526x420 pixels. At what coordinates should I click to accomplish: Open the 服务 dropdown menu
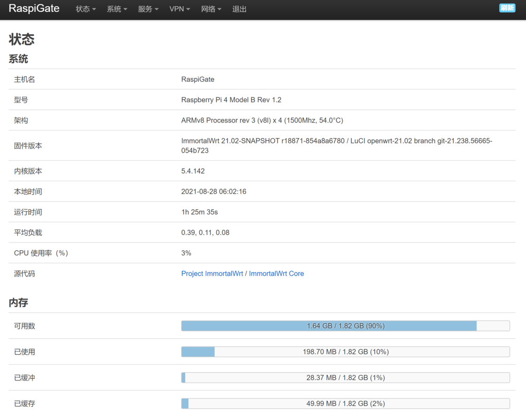tap(148, 9)
